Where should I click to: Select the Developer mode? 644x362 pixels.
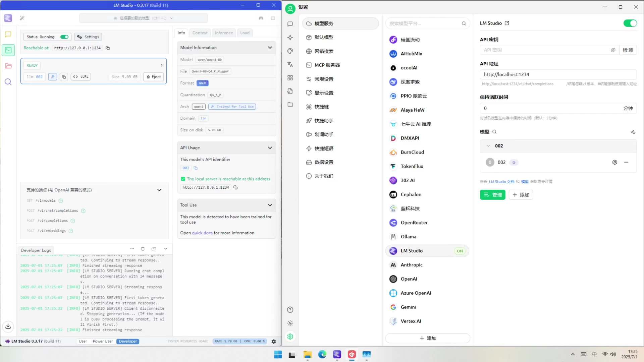(128, 341)
